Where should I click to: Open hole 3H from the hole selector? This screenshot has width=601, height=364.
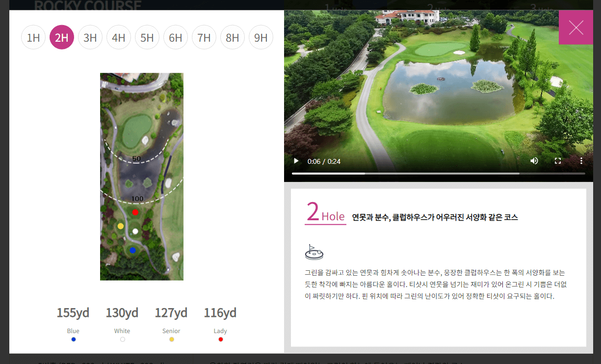pos(90,37)
